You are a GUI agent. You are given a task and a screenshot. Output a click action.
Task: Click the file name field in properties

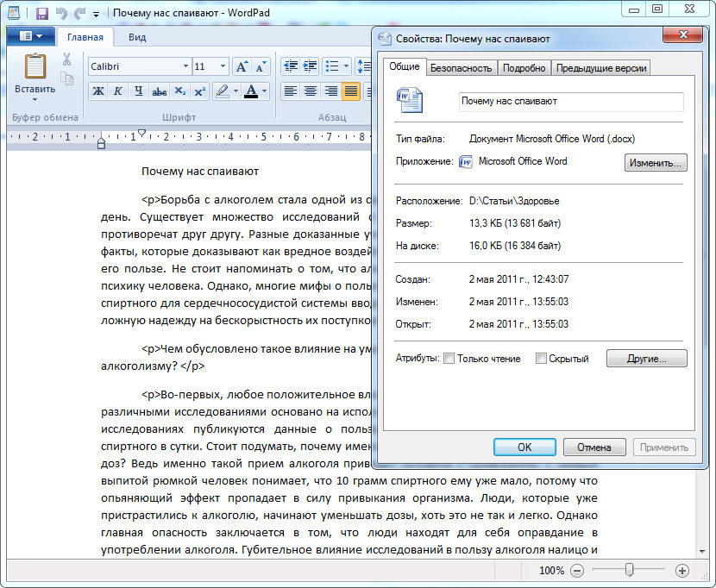click(571, 102)
